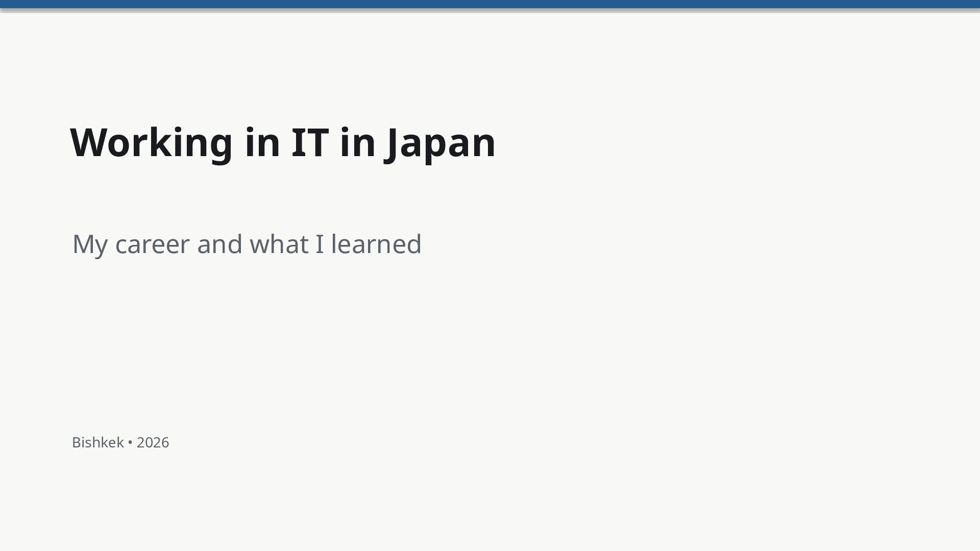The height and width of the screenshot is (551, 980).
Task: Select the subtitle My career and what I learned
Action: click(x=247, y=244)
